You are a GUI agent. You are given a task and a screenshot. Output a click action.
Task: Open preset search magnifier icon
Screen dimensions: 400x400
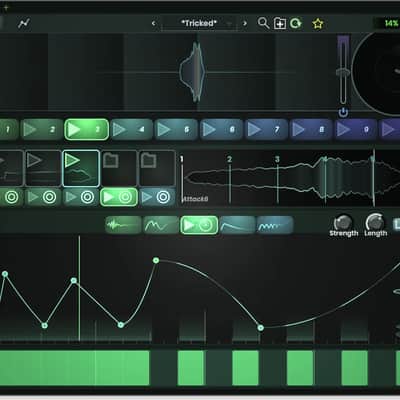(263, 23)
